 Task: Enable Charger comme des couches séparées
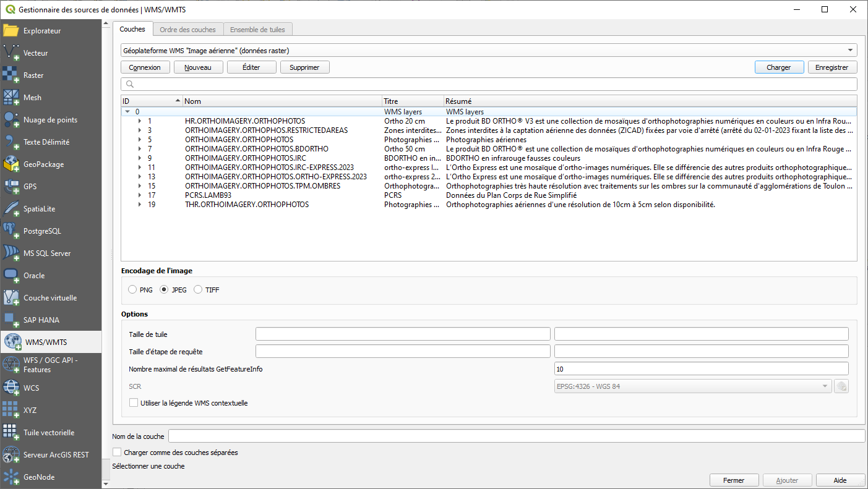[117, 453]
